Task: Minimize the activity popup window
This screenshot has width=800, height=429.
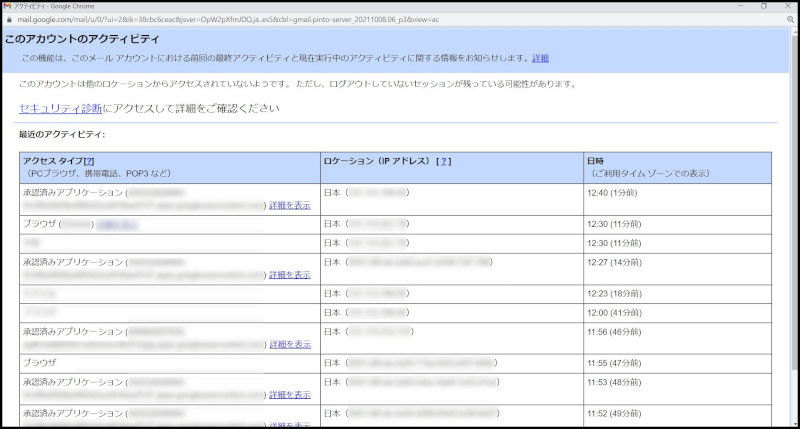Action: coord(734,6)
